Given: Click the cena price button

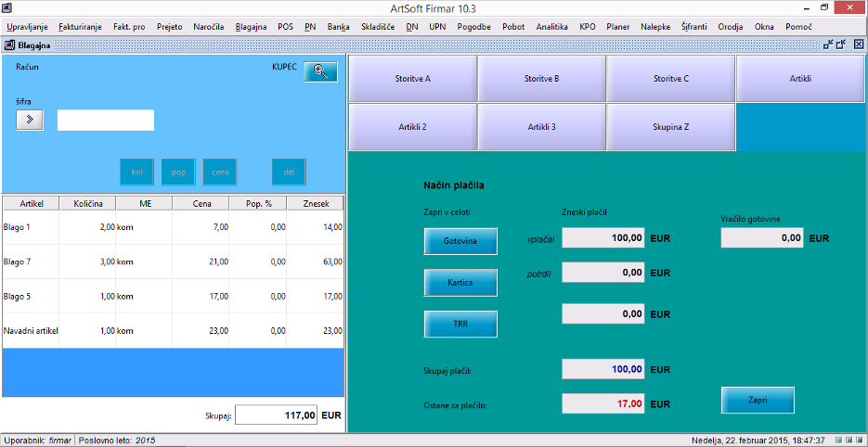Looking at the screenshot, I should 220,172.
